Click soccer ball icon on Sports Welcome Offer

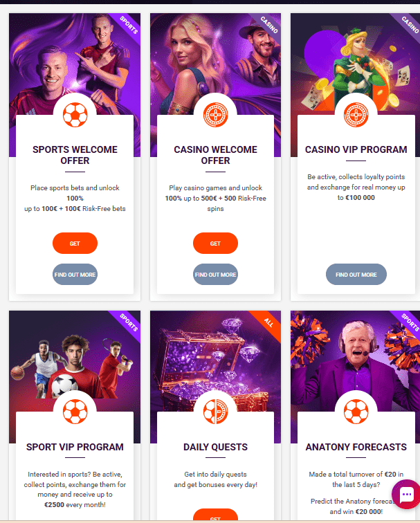tap(75, 115)
